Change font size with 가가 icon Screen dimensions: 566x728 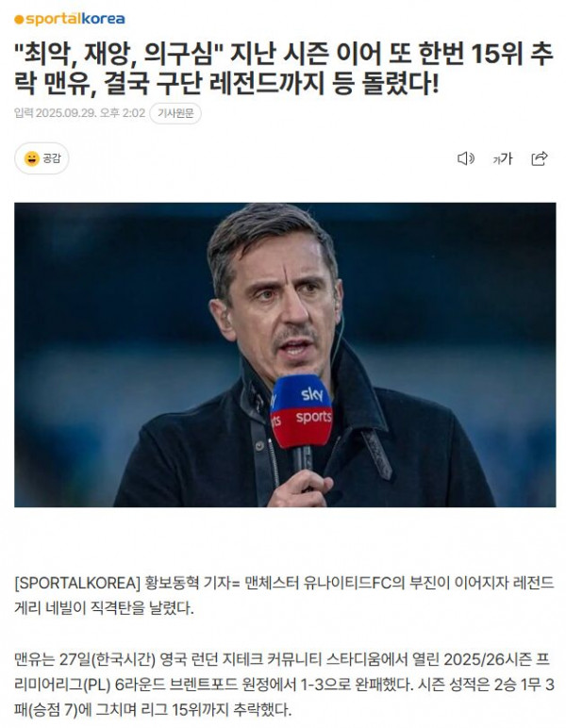(x=503, y=158)
